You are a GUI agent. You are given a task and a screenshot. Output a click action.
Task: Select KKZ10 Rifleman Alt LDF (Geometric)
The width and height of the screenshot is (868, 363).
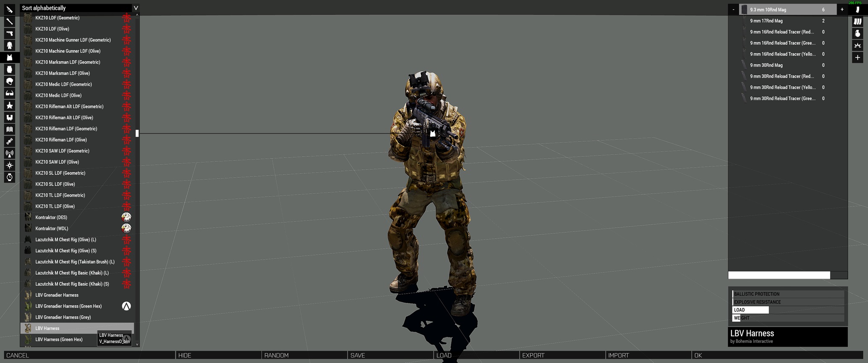coord(77,106)
